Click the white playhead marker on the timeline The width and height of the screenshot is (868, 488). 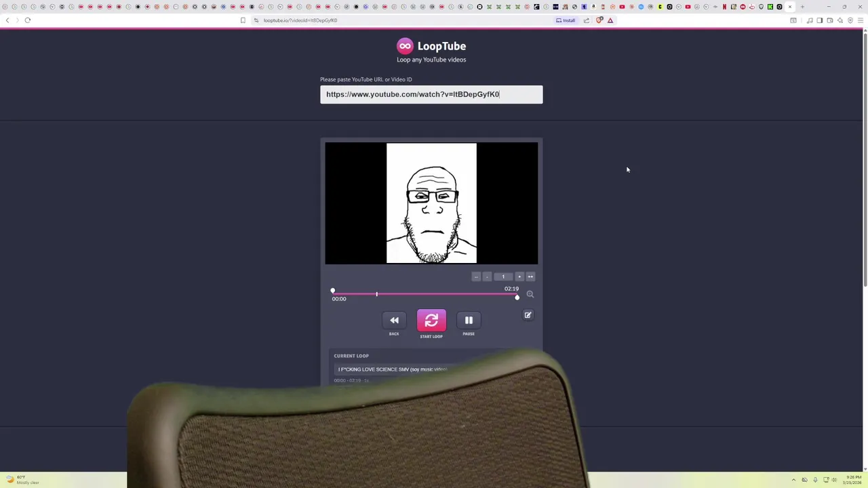tap(377, 294)
